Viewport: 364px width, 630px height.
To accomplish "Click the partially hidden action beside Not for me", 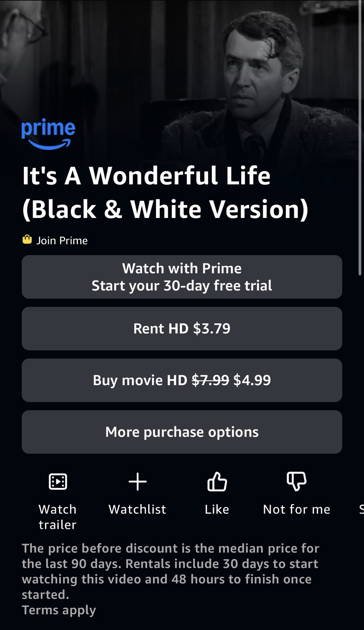I will [x=361, y=509].
